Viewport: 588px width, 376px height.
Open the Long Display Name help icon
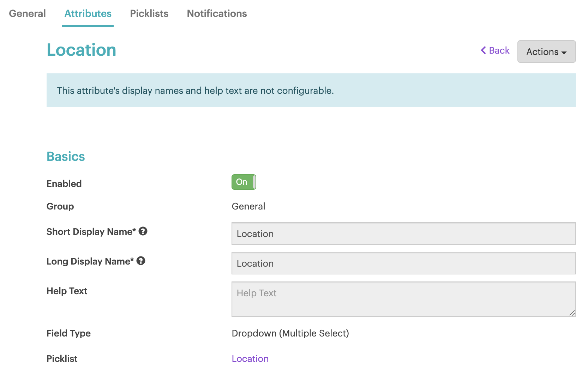coord(141,261)
